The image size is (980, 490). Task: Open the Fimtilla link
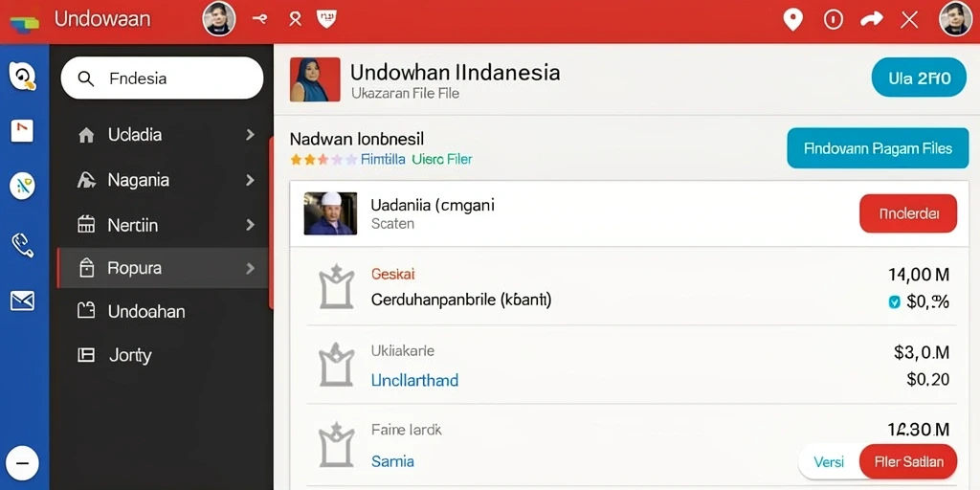(383, 160)
